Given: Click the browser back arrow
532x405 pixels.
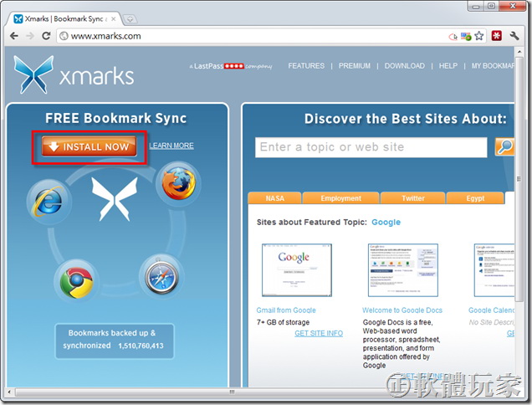Looking at the screenshot, I should (x=14, y=36).
